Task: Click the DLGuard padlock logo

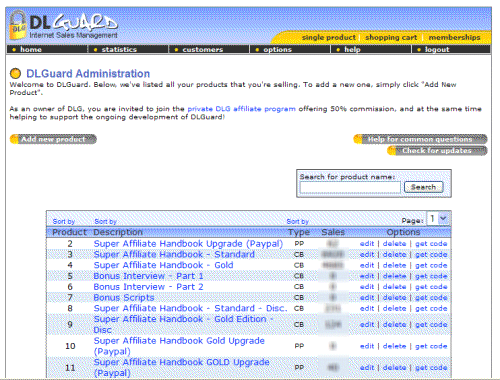Action: point(18,26)
